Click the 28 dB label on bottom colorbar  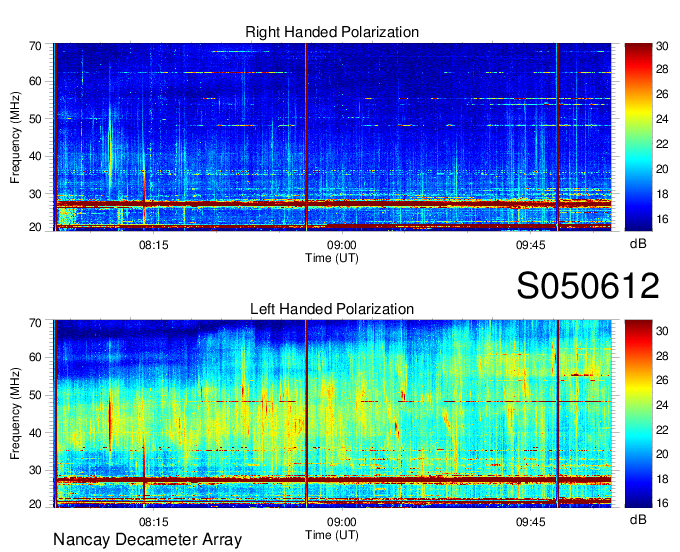662,356
